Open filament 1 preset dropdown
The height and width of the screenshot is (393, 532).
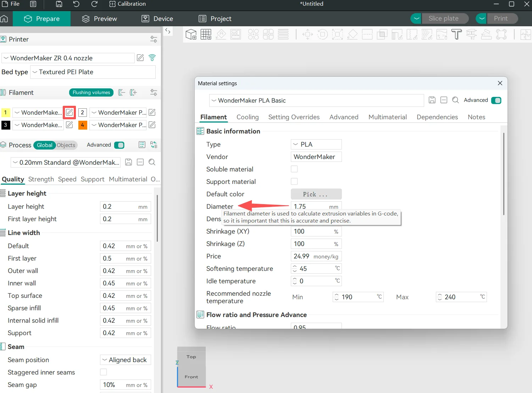(x=38, y=113)
